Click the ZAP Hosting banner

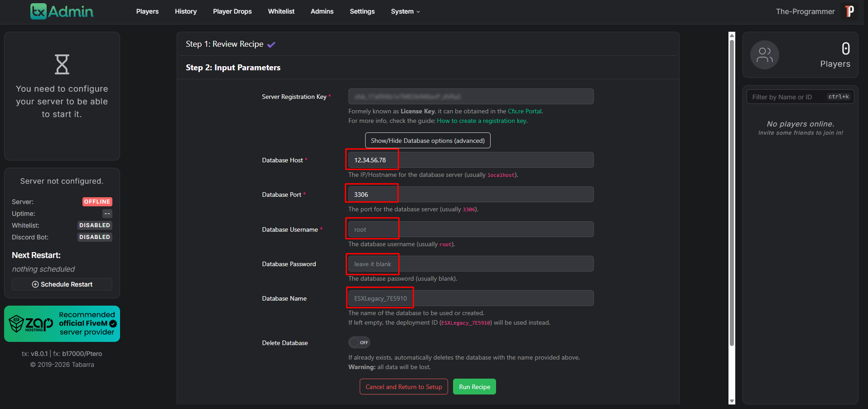point(62,324)
